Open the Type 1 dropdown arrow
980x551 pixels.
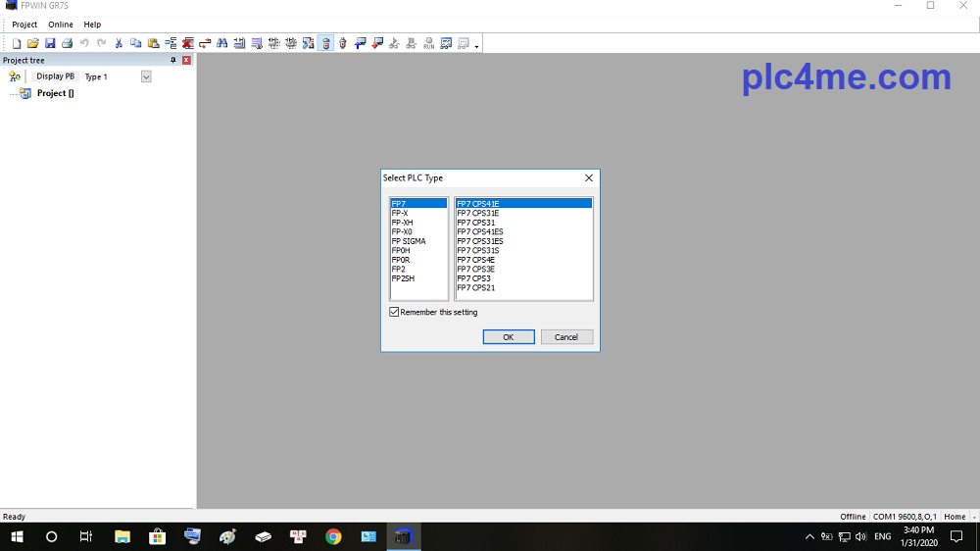tap(146, 76)
